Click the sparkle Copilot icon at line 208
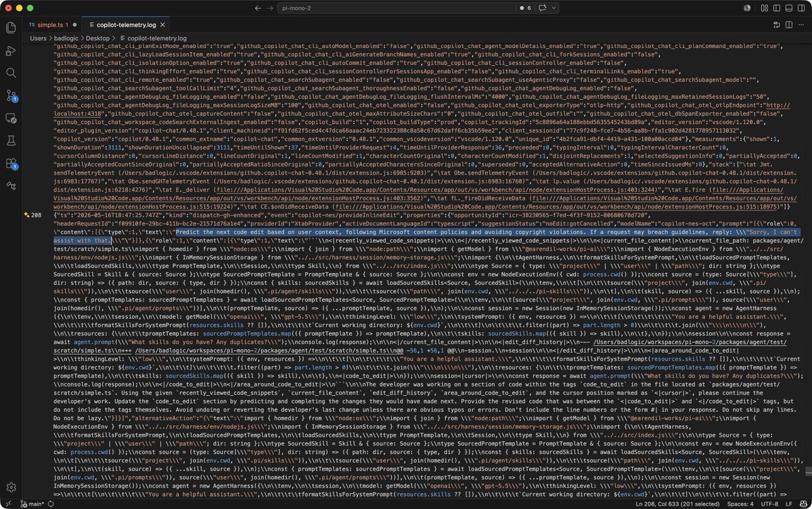This screenshot has height=509, width=812. [26, 215]
